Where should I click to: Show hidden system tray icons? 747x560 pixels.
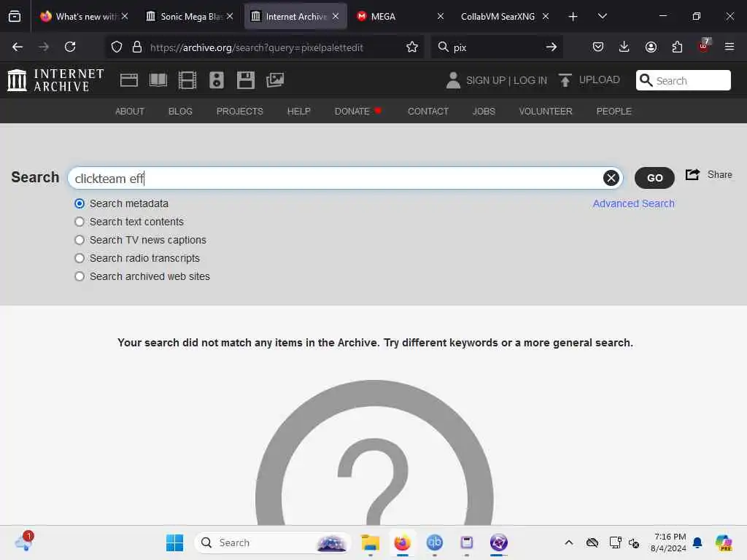569,542
